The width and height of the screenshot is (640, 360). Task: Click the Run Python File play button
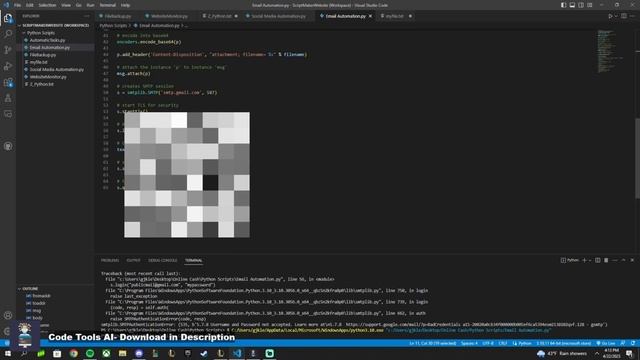tap(610, 16)
